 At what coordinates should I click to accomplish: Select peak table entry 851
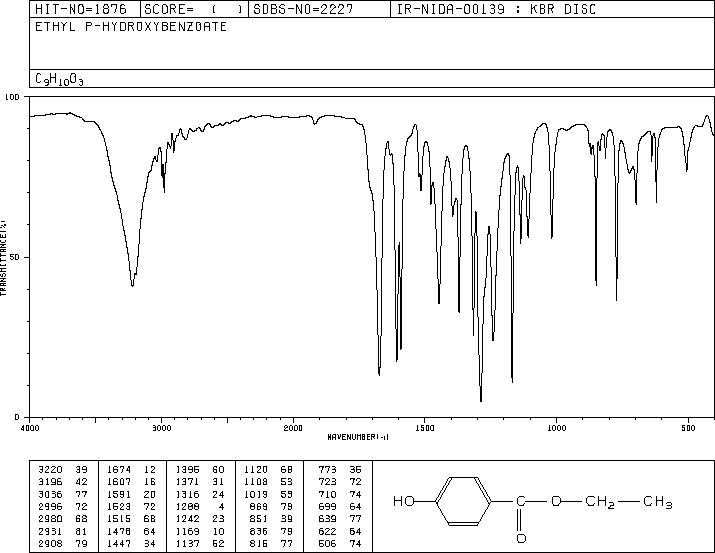[259, 519]
